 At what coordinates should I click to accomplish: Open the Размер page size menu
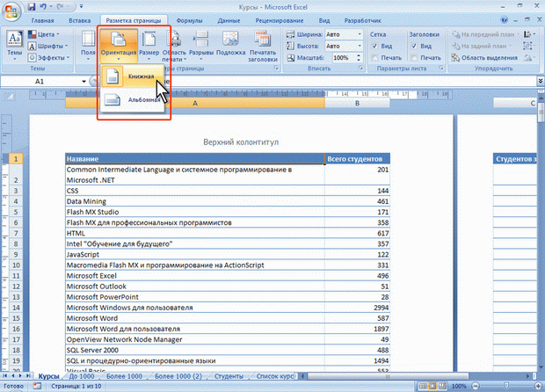click(149, 47)
